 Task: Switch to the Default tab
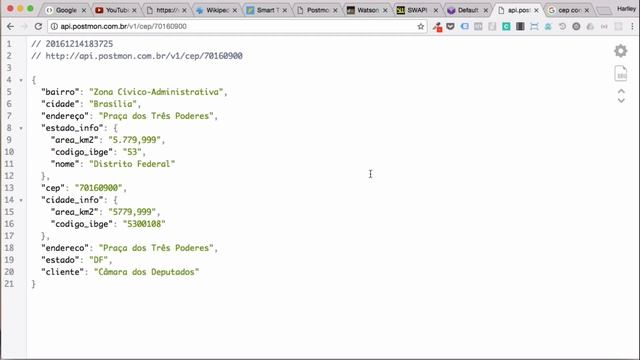pos(467,10)
